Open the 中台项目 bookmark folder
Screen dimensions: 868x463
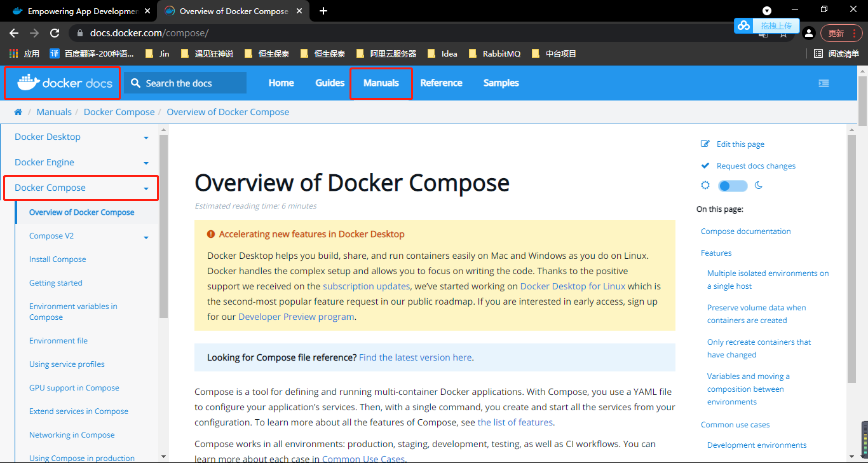coord(553,53)
